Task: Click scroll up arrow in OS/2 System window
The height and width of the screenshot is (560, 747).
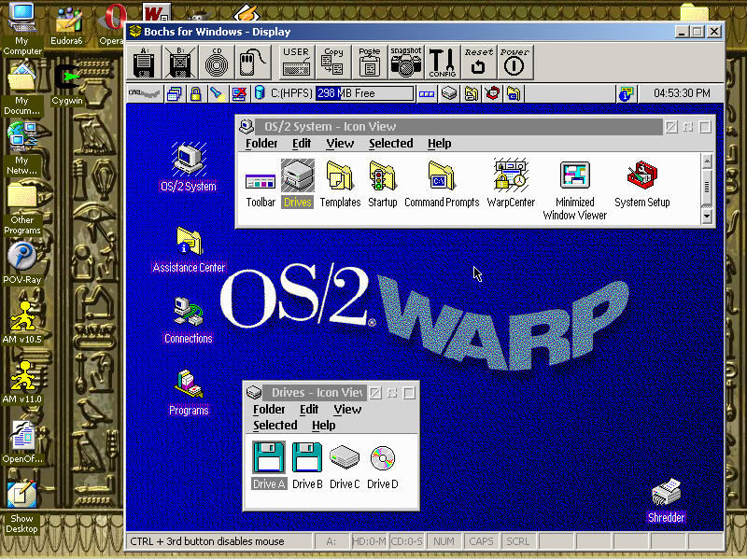Action: [707, 161]
